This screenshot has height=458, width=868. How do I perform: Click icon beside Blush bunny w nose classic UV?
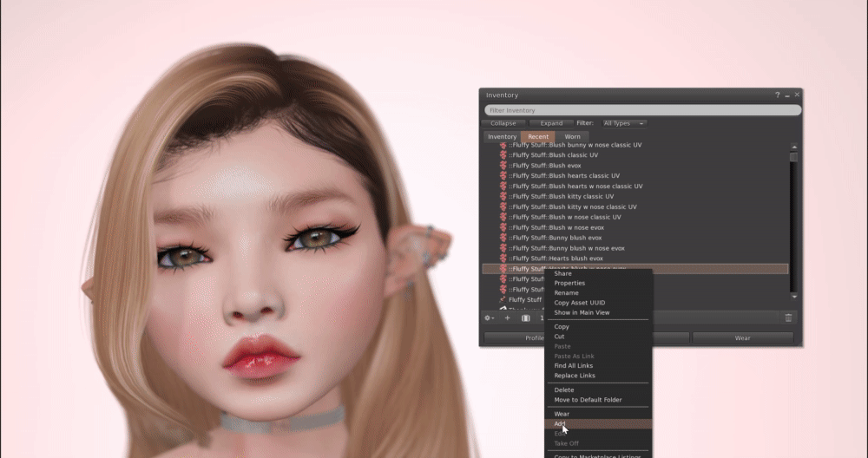click(503, 145)
